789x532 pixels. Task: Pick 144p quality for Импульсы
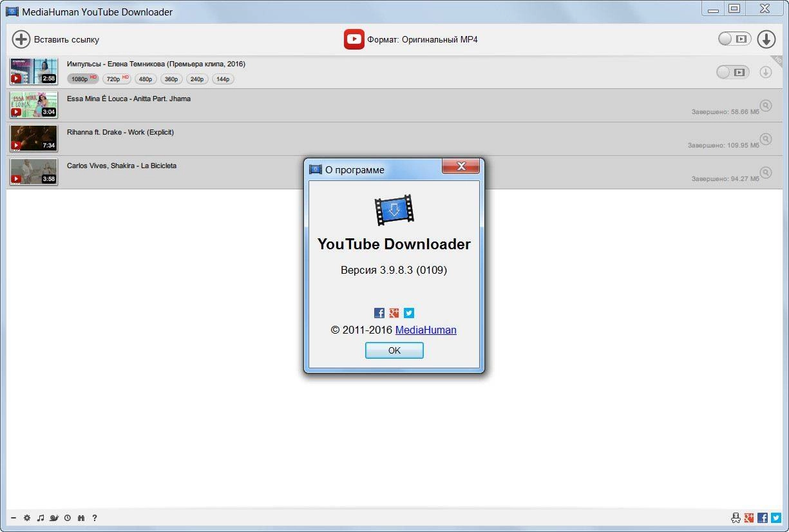(223, 79)
